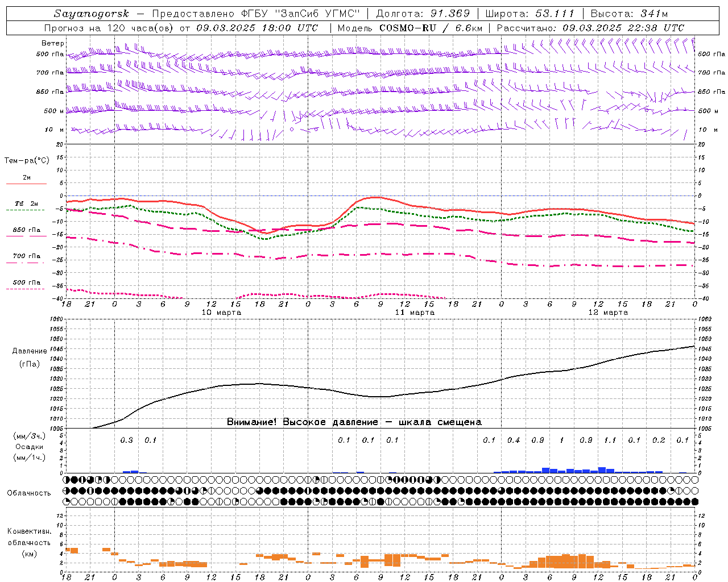This screenshot has height=582, width=728.
Task: Click the '0.4' precipitation amount value
Action: click(x=514, y=440)
